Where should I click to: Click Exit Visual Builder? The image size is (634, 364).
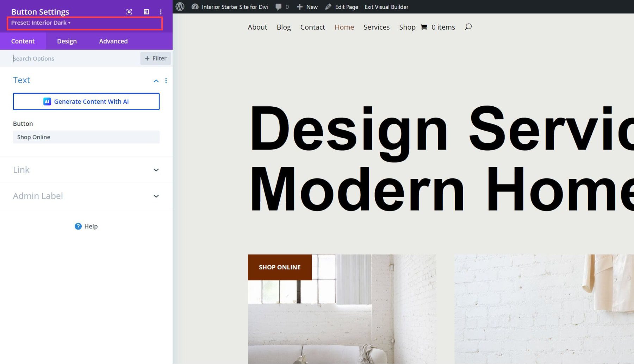[x=386, y=6]
